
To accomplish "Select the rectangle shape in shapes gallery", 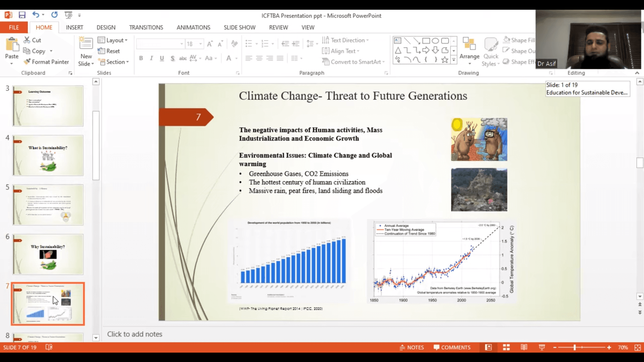I will (426, 41).
